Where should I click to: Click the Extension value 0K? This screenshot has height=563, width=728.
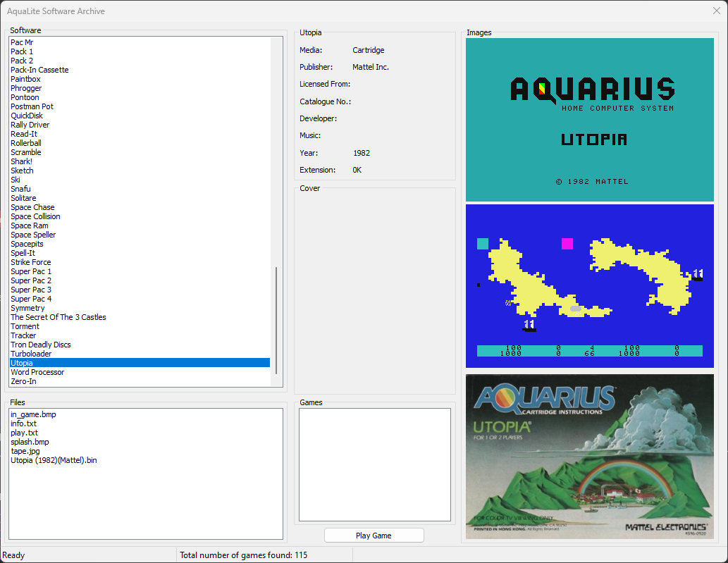pyautogui.click(x=357, y=170)
